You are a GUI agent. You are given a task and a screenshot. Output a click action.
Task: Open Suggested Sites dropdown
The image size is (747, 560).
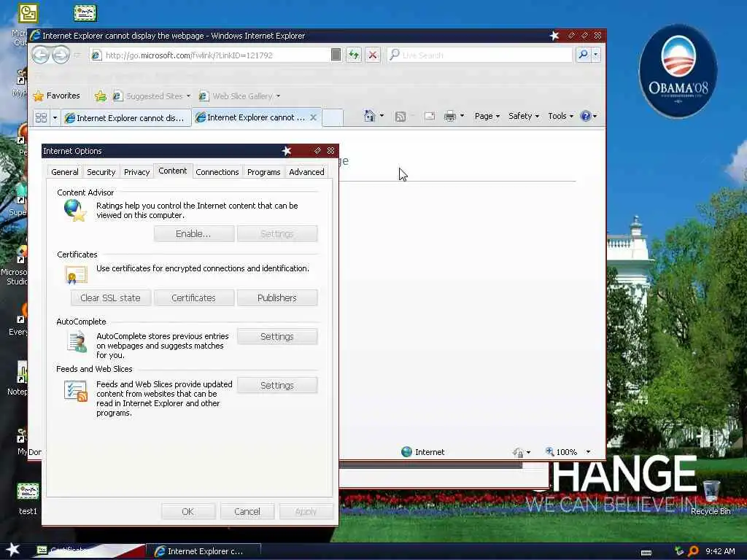(152, 96)
